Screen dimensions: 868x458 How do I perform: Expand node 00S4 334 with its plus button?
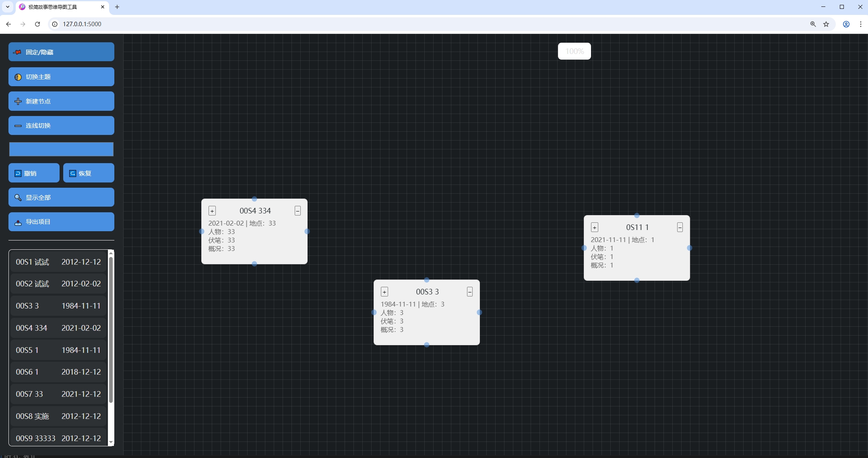(x=212, y=211)
